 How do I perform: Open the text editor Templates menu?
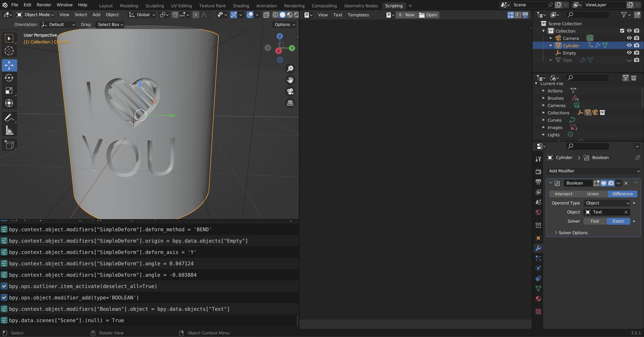[358, 15]
